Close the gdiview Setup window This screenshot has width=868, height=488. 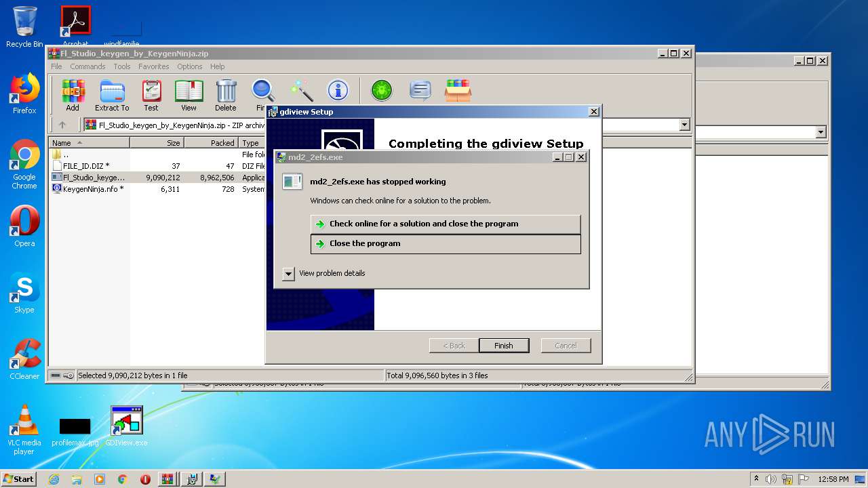594,112
